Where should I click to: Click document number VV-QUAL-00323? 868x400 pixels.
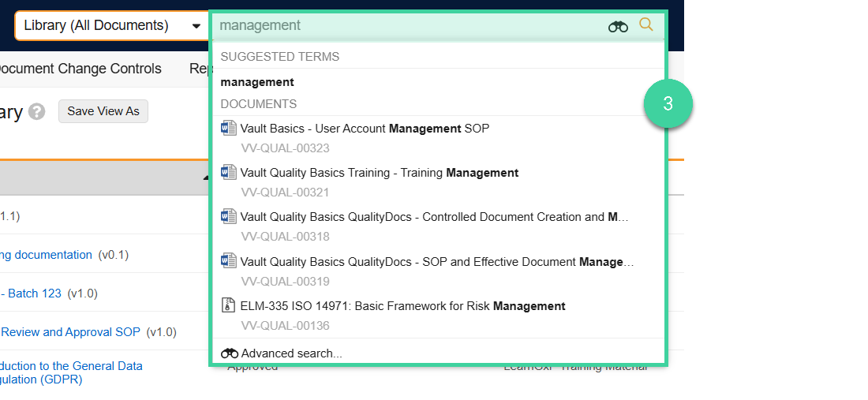[x=285, y=148]
